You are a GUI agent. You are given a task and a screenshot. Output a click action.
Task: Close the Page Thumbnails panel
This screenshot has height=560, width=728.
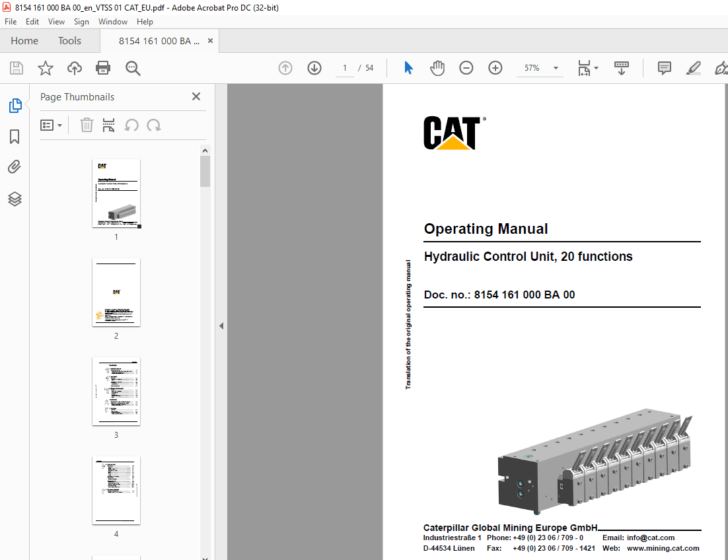click(196, 96)
